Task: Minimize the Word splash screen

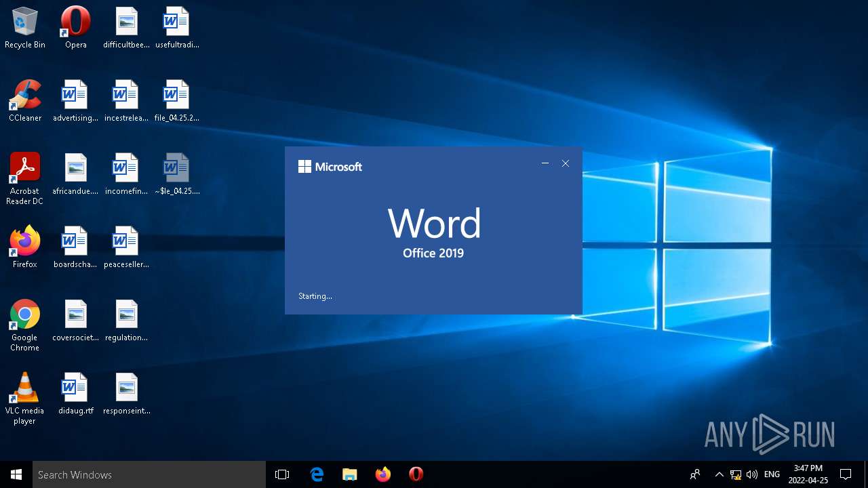Action: [x=545, y=163]
